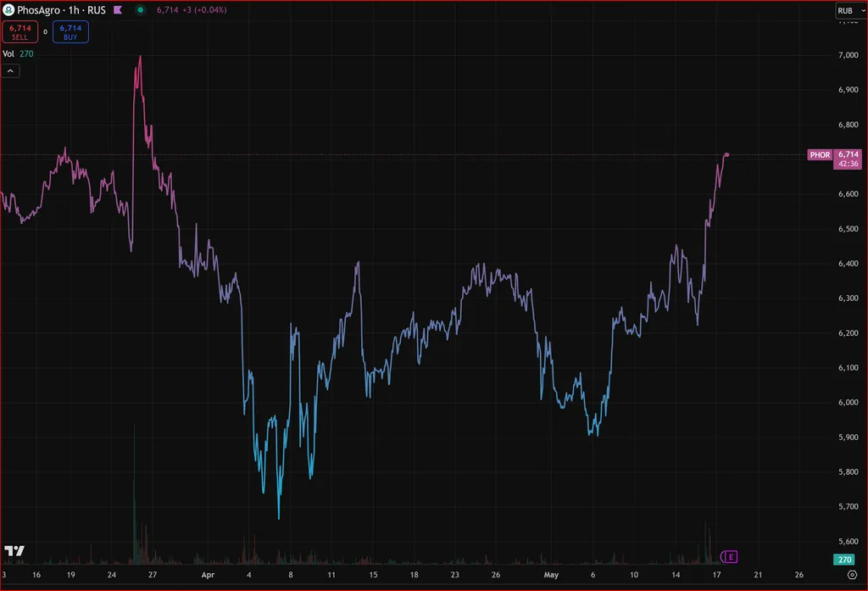Click the Apr label on the time axis
The height and width of the screenshot is (591, 868).
coord(208,575)
